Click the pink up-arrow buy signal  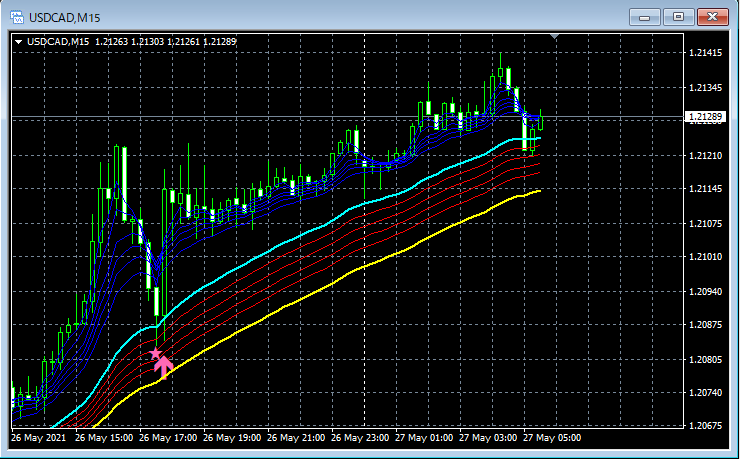pyautogui.click(x=164, y=368)
